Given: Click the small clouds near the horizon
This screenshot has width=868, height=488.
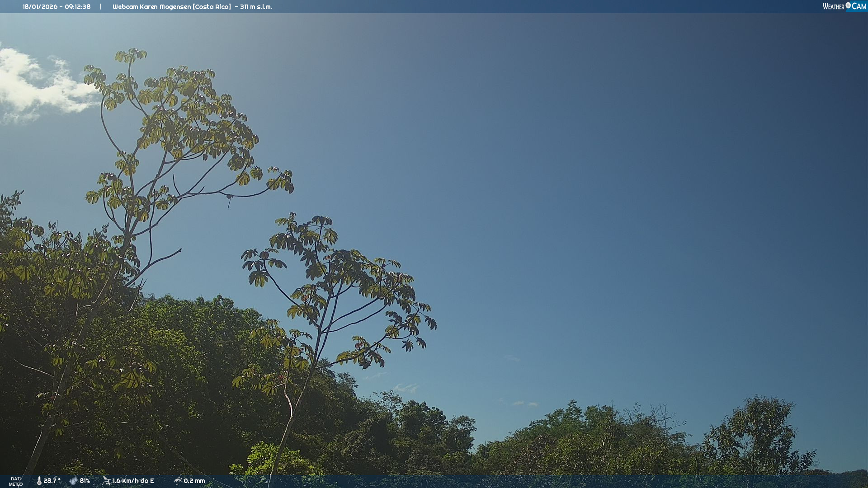Looking at the screenshot, I should click(406, 388).
